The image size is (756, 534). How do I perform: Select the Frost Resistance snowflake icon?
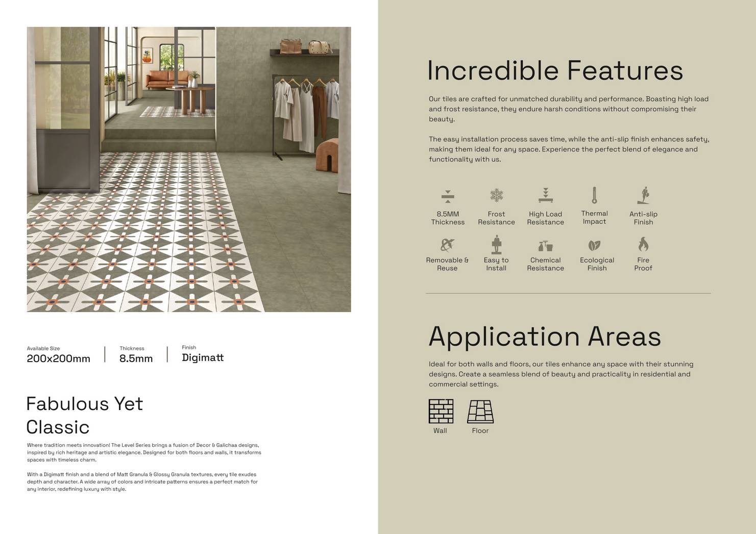tap(496, 195)
